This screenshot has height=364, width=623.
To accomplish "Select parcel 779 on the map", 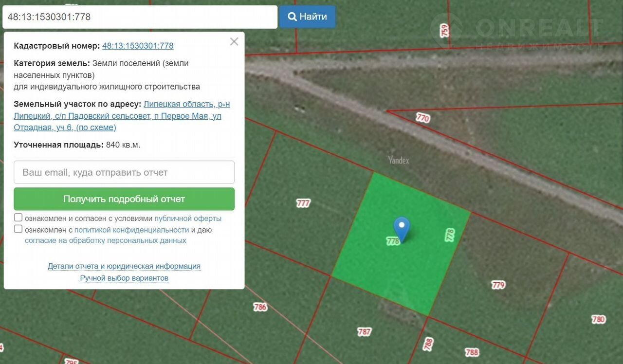I will (x=498, y=285).
